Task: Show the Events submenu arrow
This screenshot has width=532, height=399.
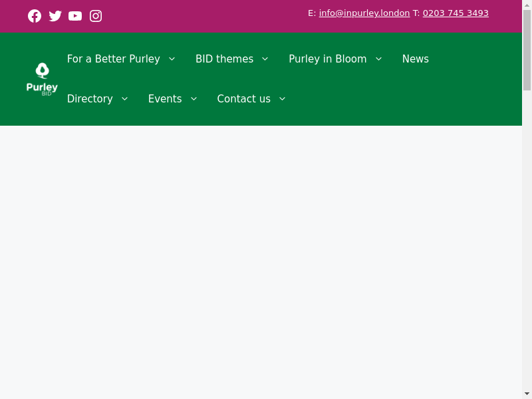Action: coord(194,99)
